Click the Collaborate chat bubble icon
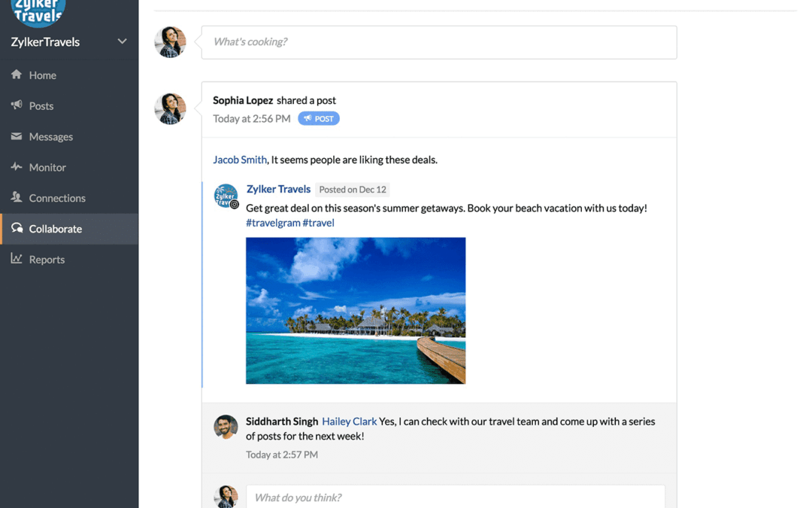The height and width of the screenshot is (508, 812). point(17,228)
